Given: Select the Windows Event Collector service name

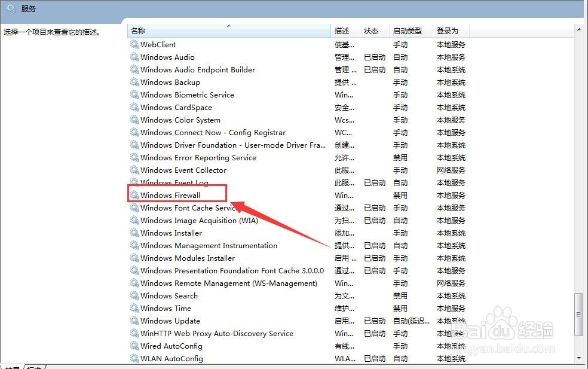Looking at the screenshot, I should pos(183,170).
